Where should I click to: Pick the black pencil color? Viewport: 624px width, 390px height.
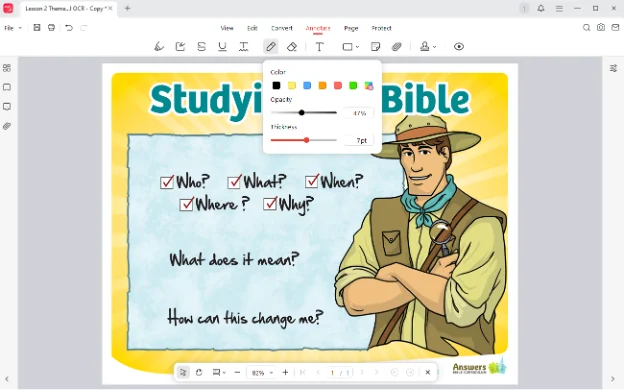[x=276, y=85]
